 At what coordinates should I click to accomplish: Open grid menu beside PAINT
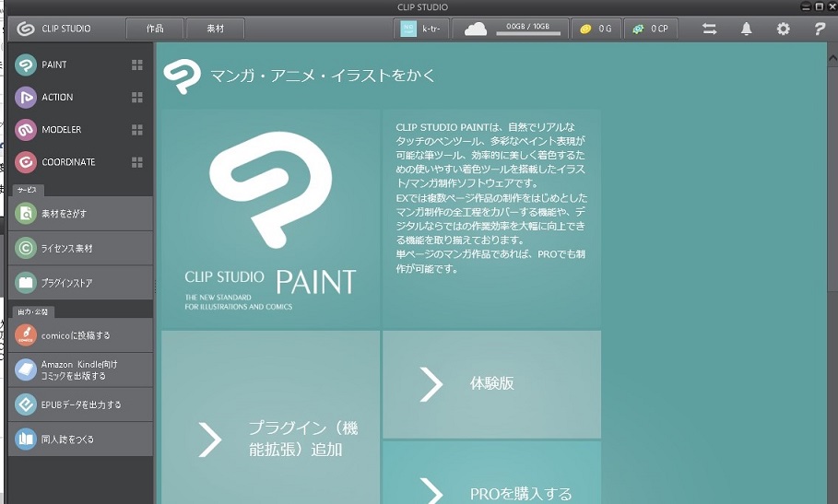137,64
